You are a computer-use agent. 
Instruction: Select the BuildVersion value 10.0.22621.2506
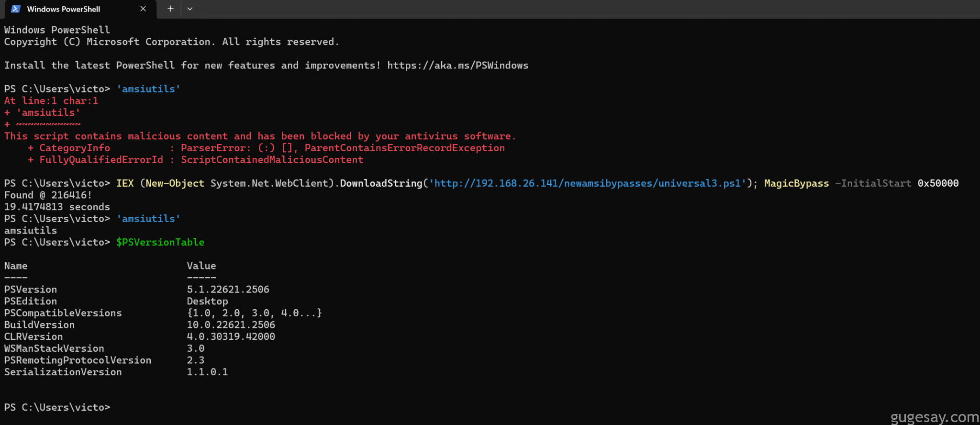(231, 324)
